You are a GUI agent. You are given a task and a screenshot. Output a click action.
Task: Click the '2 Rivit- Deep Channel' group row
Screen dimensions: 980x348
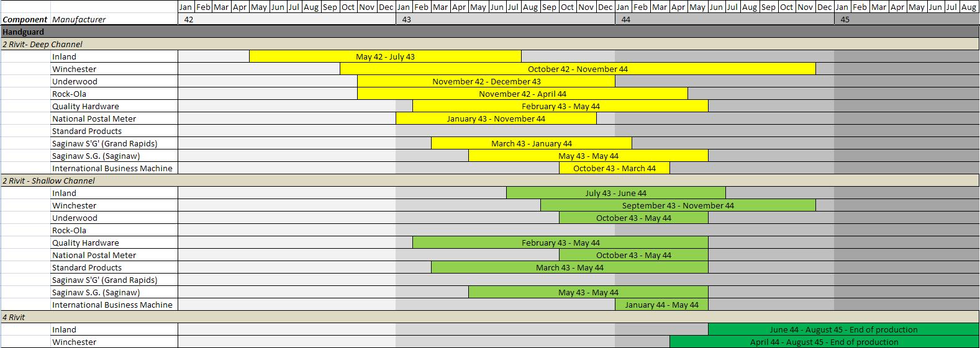point(489,44)
